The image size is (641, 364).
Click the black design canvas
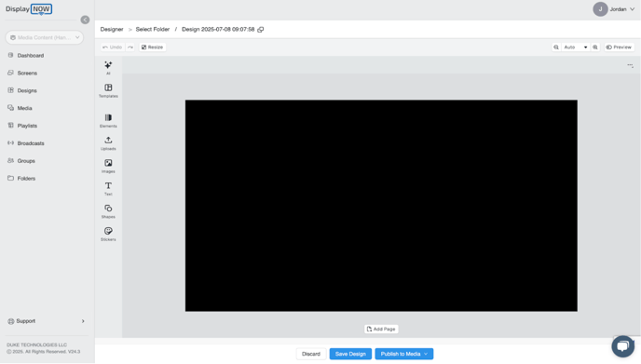pyautogui.click(x=381, y=206)
